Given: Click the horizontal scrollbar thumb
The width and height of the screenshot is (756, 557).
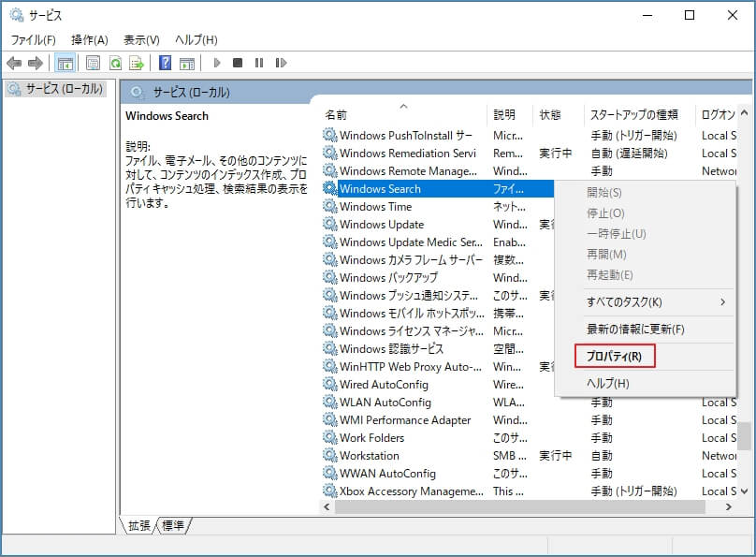Looking at the screenshot, I should [x=520, y=506].
